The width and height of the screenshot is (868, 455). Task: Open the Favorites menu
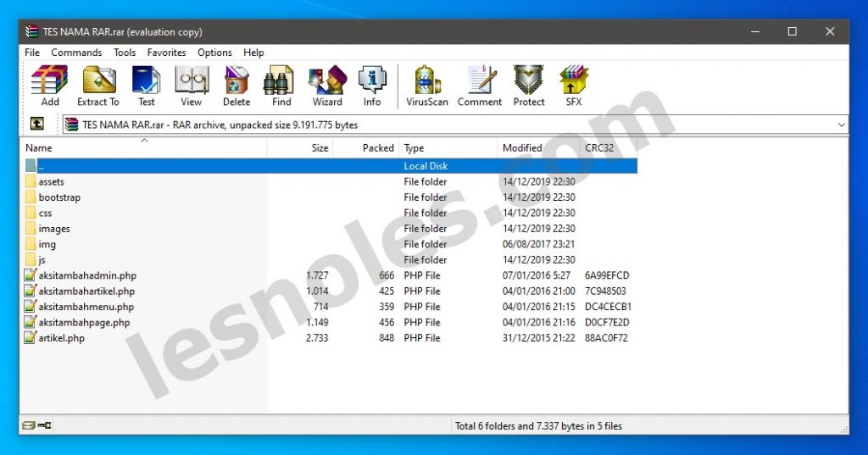coord(166,53)
